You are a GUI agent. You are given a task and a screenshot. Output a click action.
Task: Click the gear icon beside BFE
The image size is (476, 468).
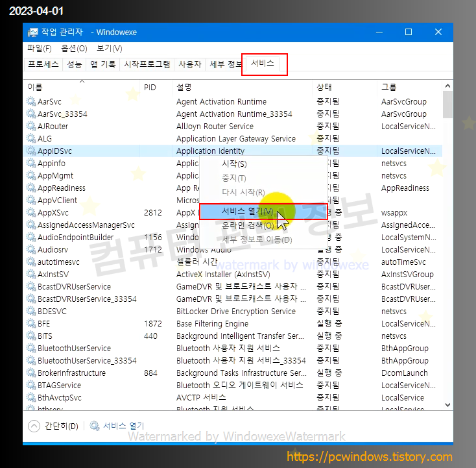click(x=31, y=323)
